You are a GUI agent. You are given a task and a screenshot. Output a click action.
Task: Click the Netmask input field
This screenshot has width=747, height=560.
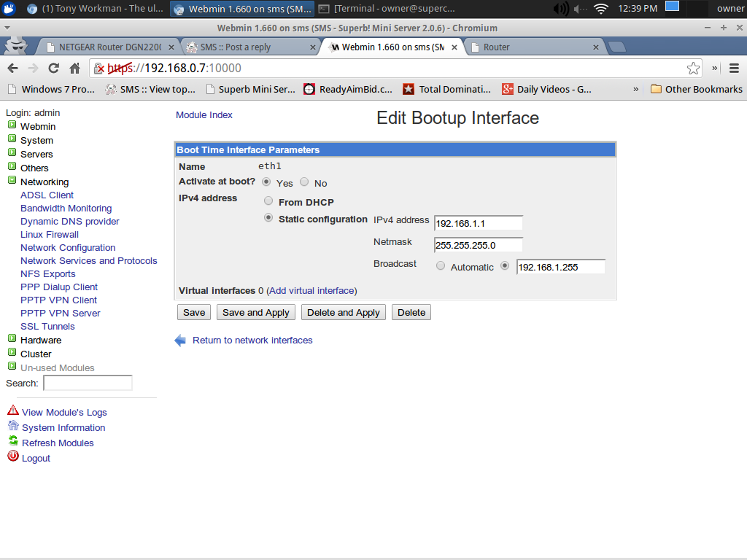tap(478, 245)
